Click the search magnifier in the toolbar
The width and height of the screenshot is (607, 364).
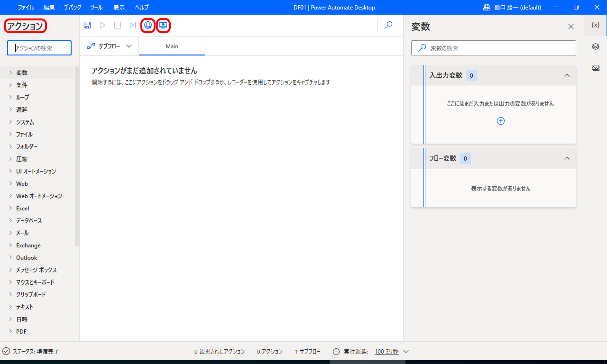[388, 25]
